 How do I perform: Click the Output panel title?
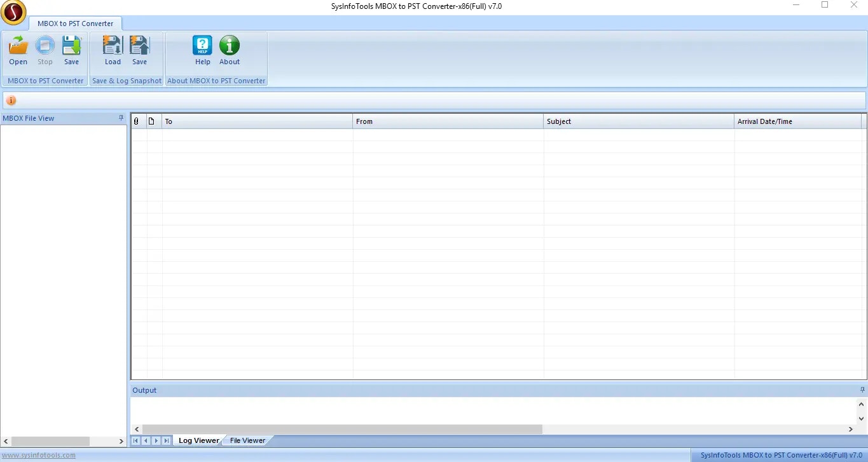pos(144,390)
